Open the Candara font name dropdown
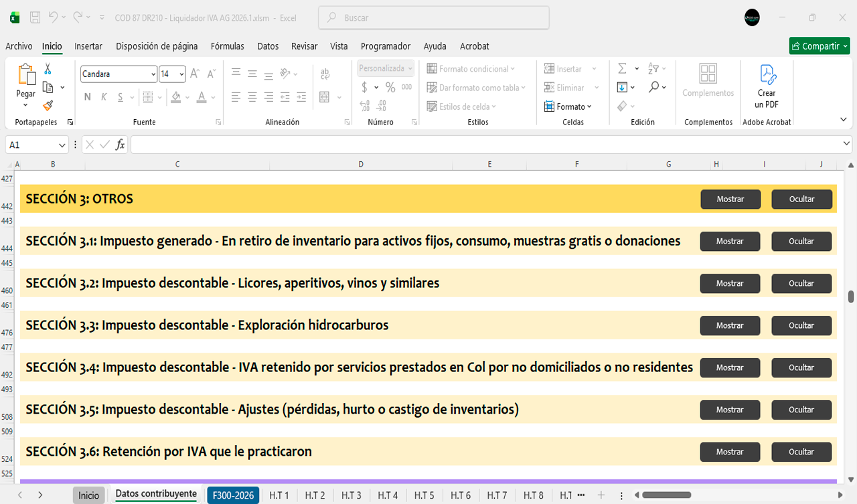This screenshot has width=857, height=504. (x=153, y=74)
